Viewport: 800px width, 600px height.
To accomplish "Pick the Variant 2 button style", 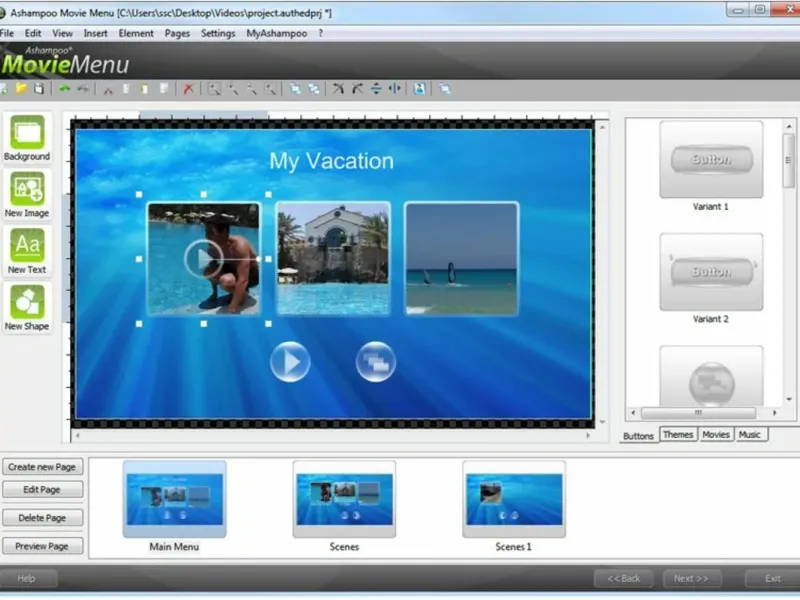I will (711, 273).
